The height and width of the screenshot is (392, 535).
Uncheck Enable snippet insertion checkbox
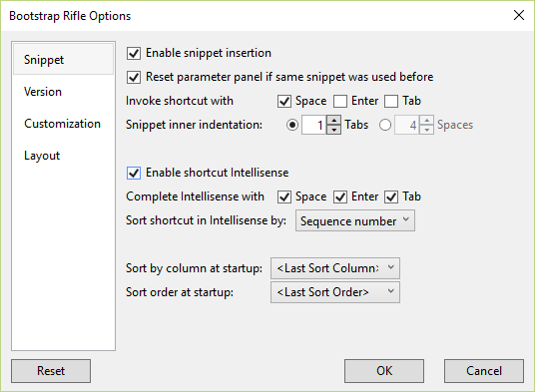click(134, 53)
